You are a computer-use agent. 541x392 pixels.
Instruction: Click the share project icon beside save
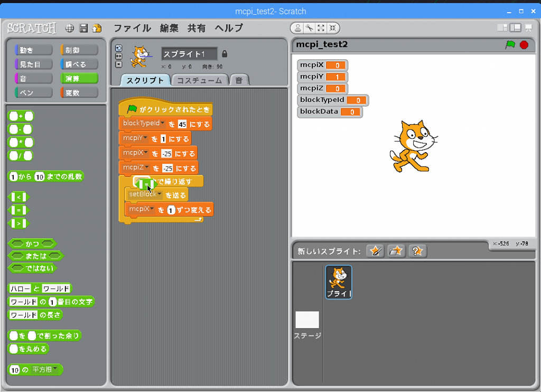[97, 29]
